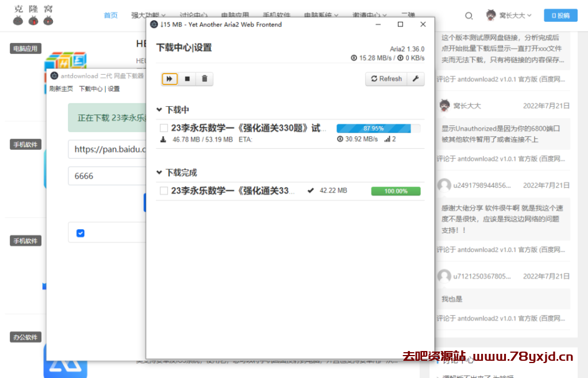Click 下载中心 in the antdownload window menu

click(x=90, y=89)
